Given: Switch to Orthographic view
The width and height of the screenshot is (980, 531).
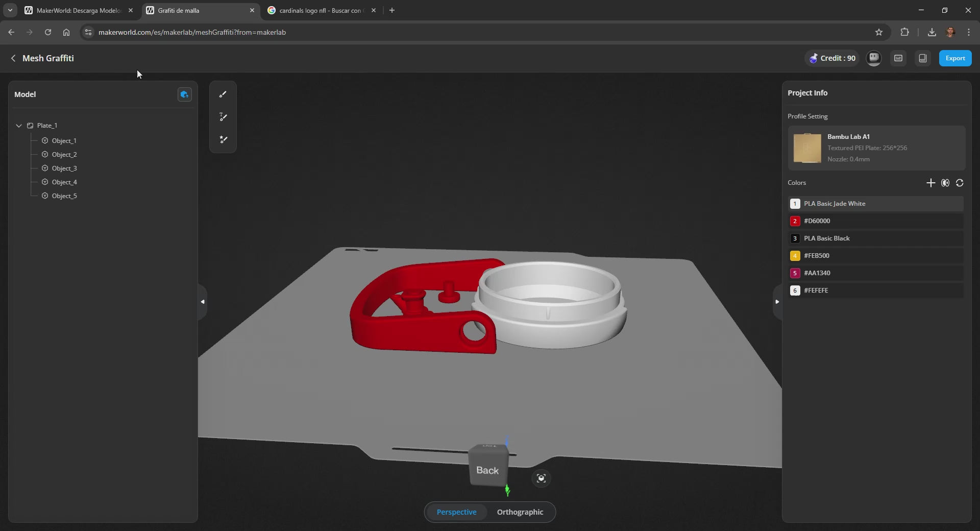Looking at the screenshot, I should (x=520, y=512).
